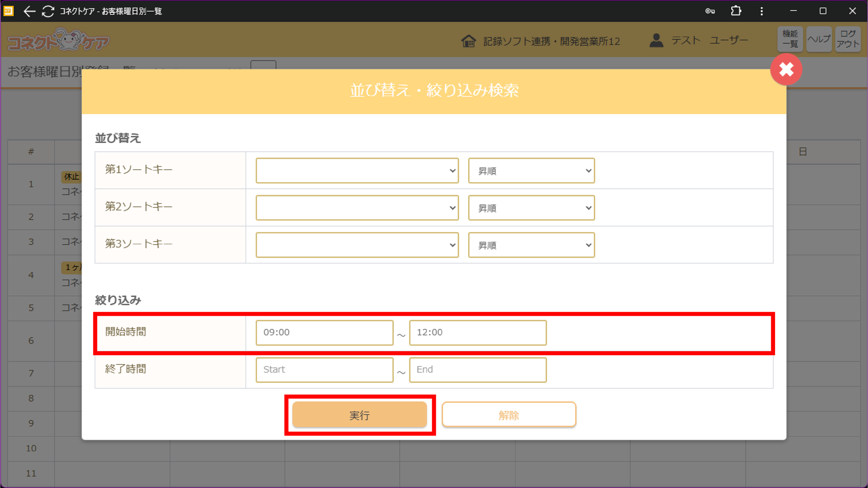Image resolution: width=868 pixels, height=488 pixels.
Task: Open the password key icon in title bar
Action: (710, 11)
